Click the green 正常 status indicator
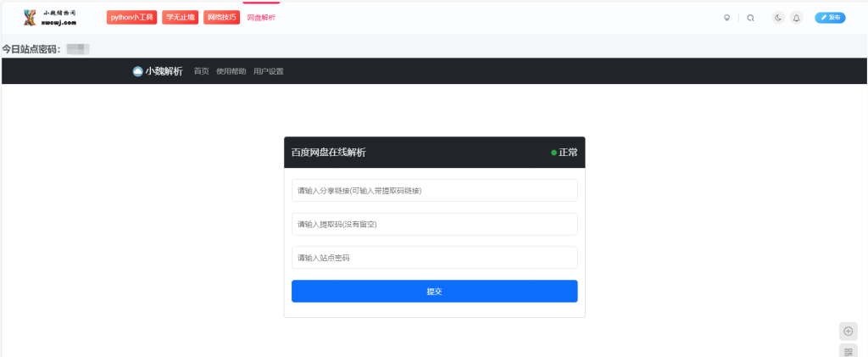The image size is (868, 357). point(564,153)
